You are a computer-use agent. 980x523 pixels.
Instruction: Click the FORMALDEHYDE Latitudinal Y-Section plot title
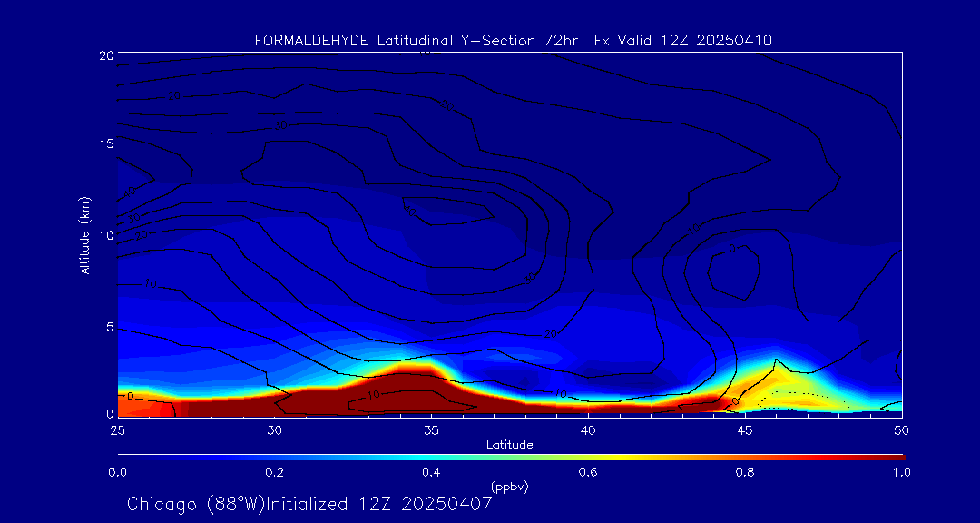point(514,41)
